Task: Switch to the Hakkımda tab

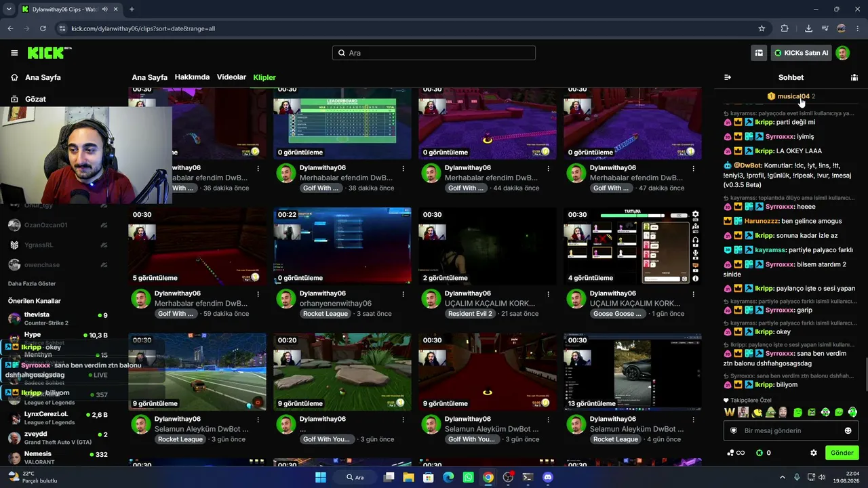Action: [x=192, y=77]
